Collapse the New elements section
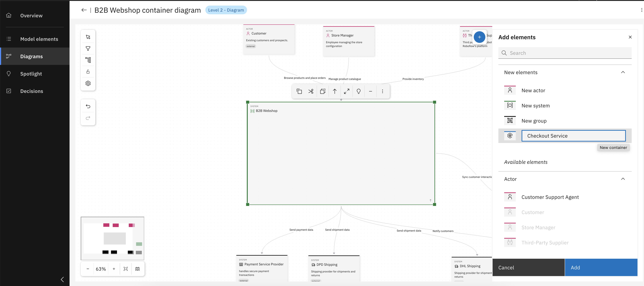 click(x=623, y=72)
